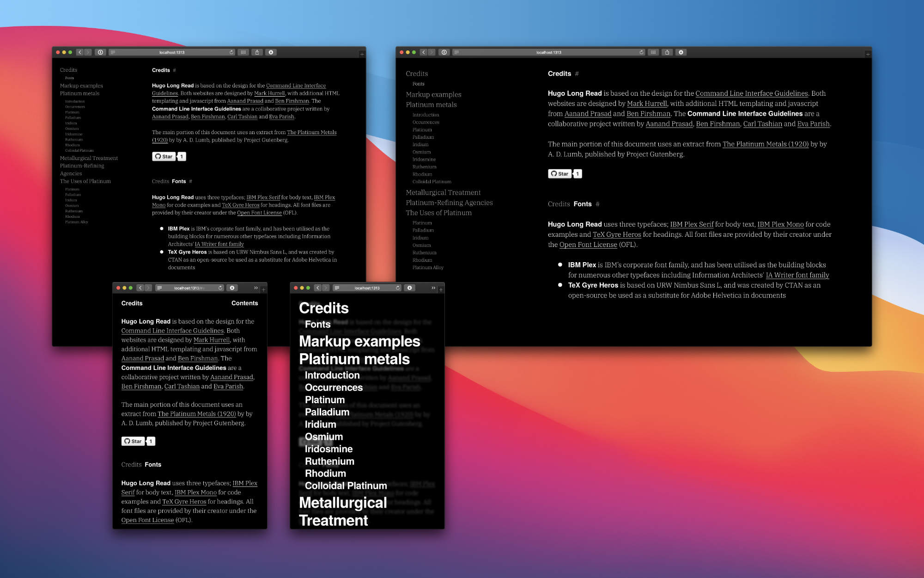
Task: Expand the toolbar overflow chevrons in the 'Contents' window
Action: [255, 288]
